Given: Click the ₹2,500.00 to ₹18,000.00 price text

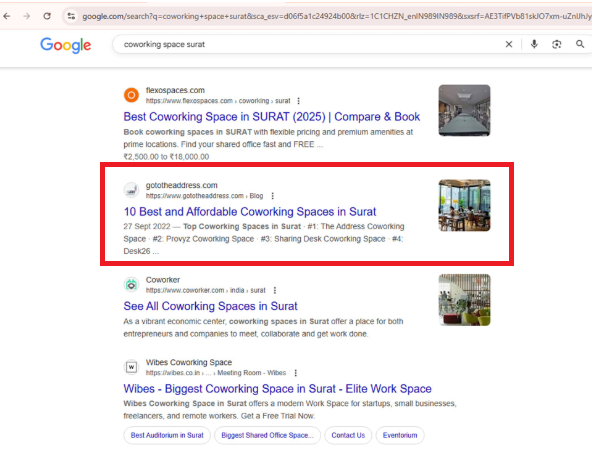Looking at the screenshot, I should click(x=166, y=157).
